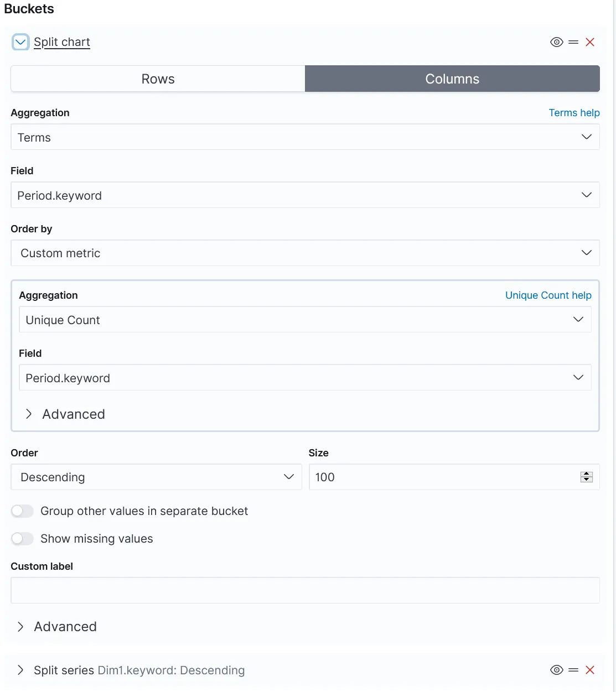616x692 pixels.
Task: Collapse the Split chart bucket section
Action: [20, 42]
